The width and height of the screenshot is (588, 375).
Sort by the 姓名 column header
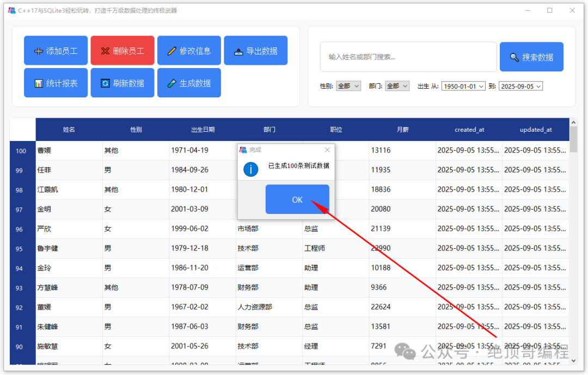pos(69,130)
